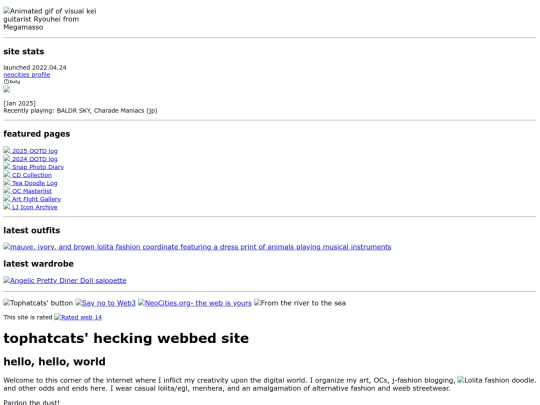Screen dimensions: 540x405
Task: Open Angelic Pretty Diner Doll salopette item
Action: tap(65, 280)
